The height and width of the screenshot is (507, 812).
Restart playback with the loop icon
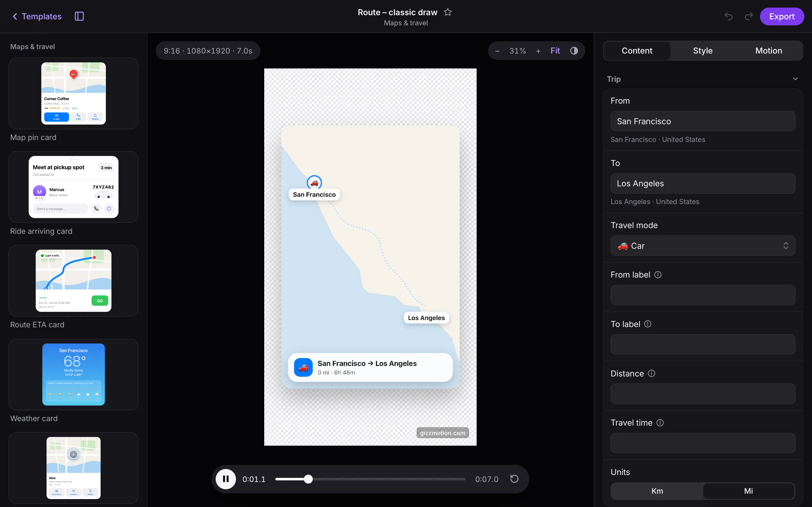(514, 479)
